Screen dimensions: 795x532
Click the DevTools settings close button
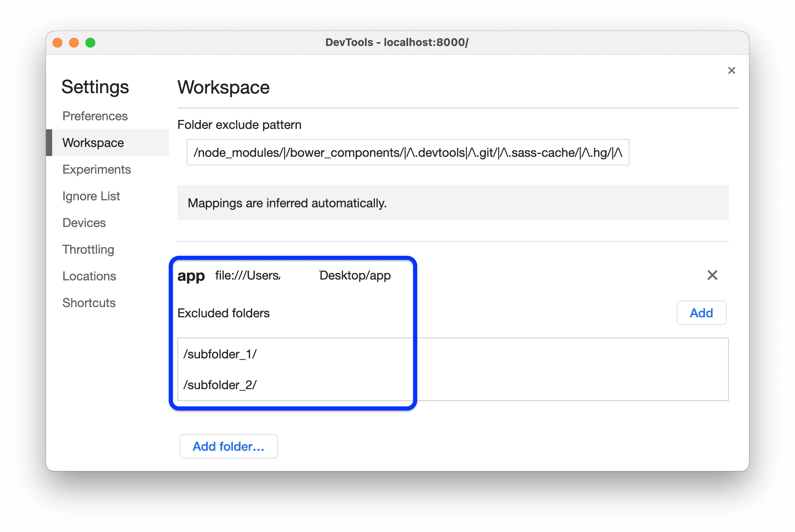[731, 71]
